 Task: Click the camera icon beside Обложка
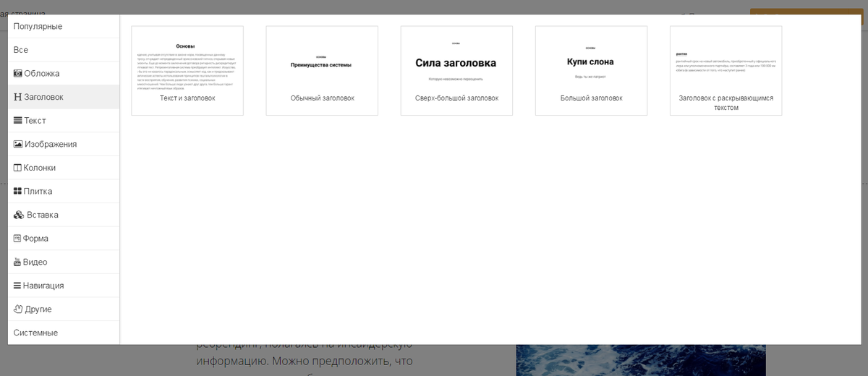[x=18, y=74]
